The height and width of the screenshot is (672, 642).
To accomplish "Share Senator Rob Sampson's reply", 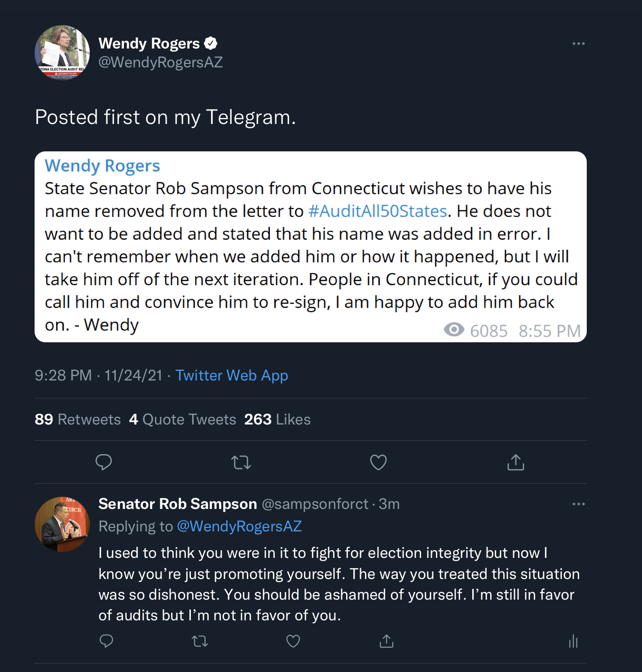I will click(x=387, y=641).
